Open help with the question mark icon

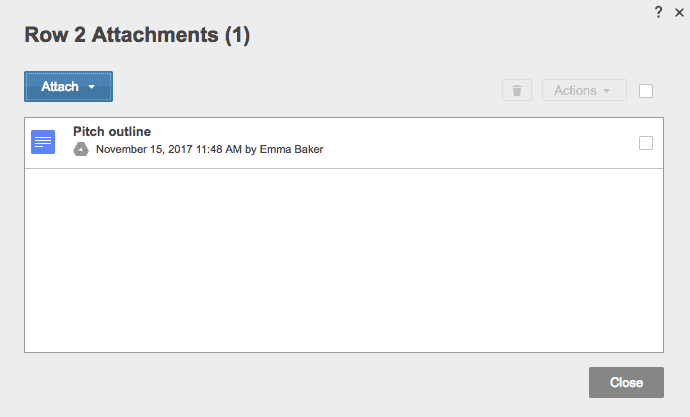click(x=658, y=12)
